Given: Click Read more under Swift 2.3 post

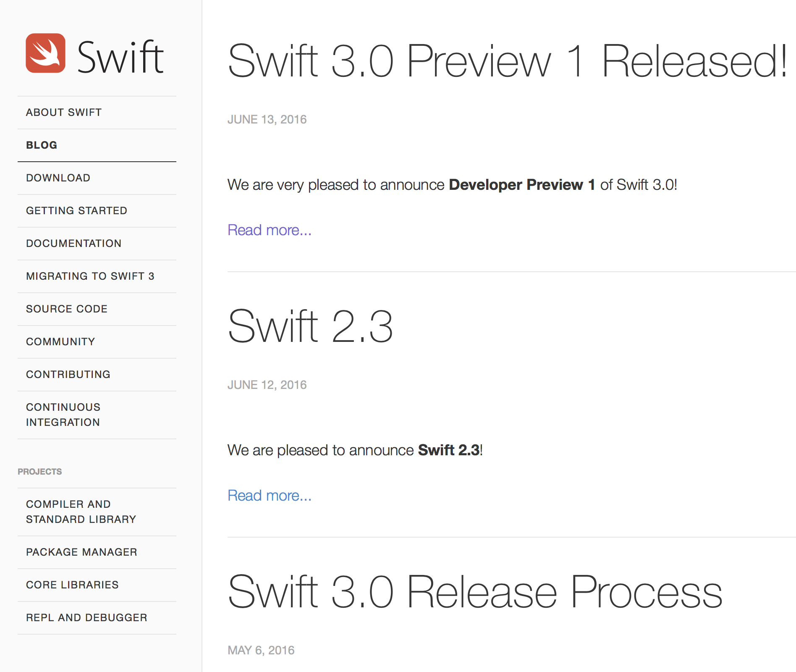Looking at the screenshot, I should pyautogui.click(x=270, y=496).
